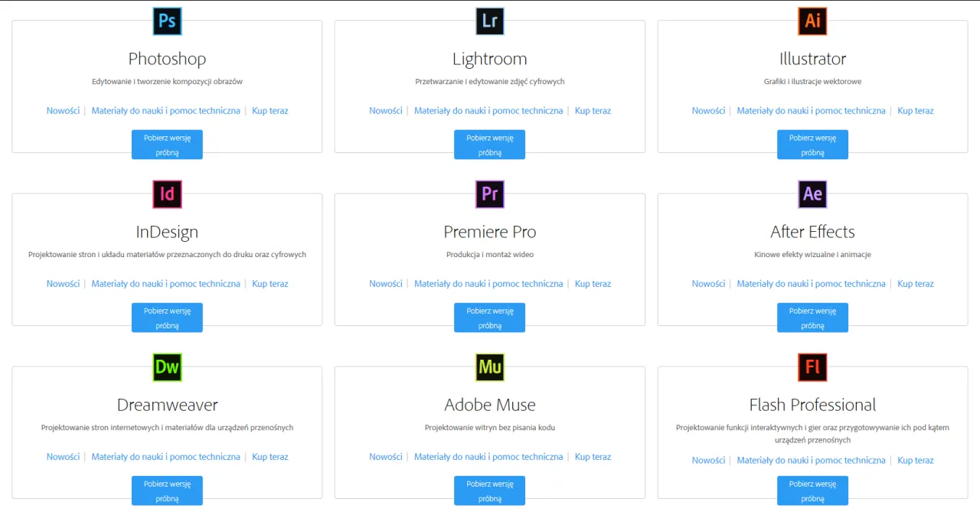Open the Nowości link under Adobe Muse
Viewport: 980px width, 512px height.
pos(386,457)
